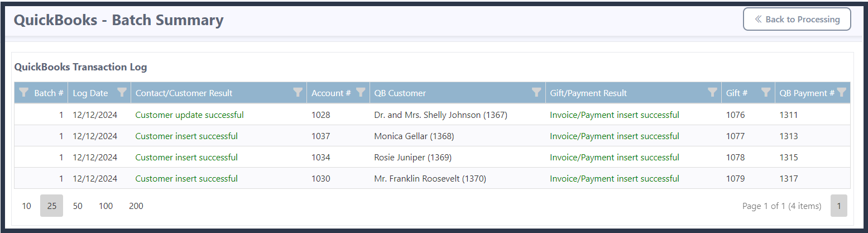The height and width of the screenshot is (233, 868).
Task: Open the Account # column filter icon
Action: pos(361,93)
